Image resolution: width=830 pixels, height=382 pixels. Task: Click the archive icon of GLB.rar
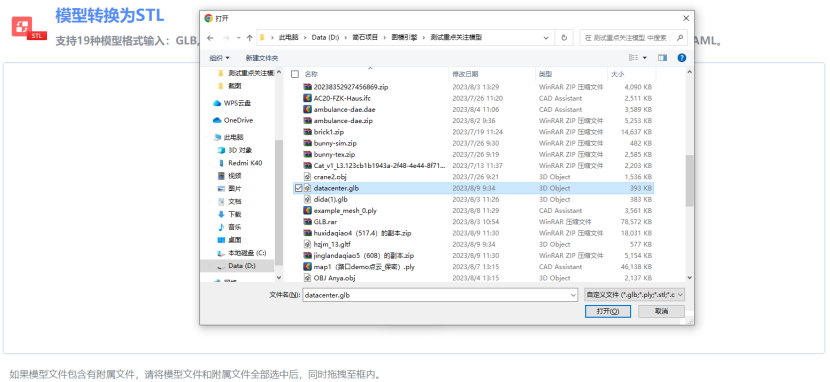(x=307, y=222)
